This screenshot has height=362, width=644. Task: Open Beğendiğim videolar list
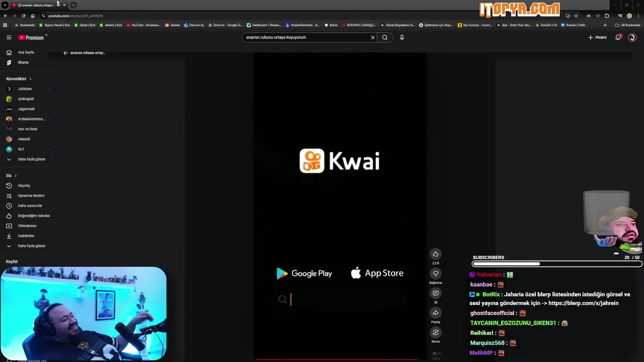coord(34,216)
